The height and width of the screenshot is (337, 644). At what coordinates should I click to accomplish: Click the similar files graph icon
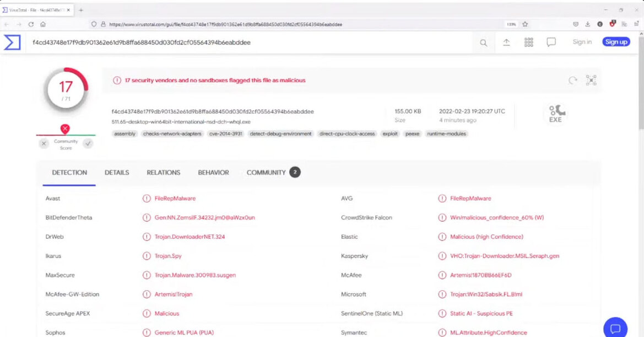pos(591,80)
